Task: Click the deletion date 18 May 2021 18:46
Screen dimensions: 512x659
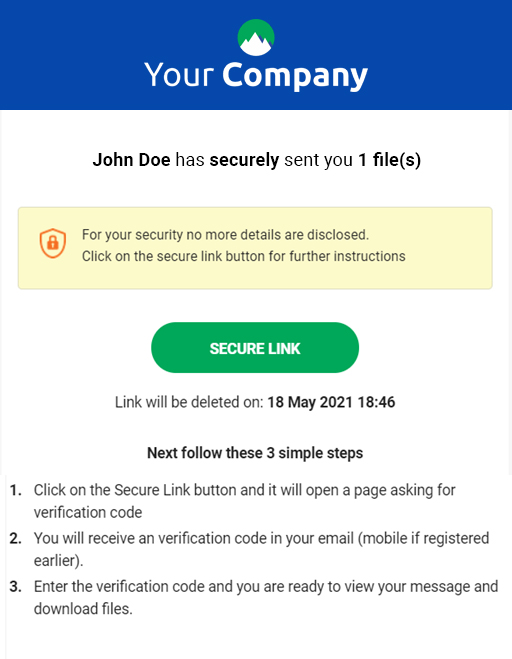Action: (x=331, y=402)
